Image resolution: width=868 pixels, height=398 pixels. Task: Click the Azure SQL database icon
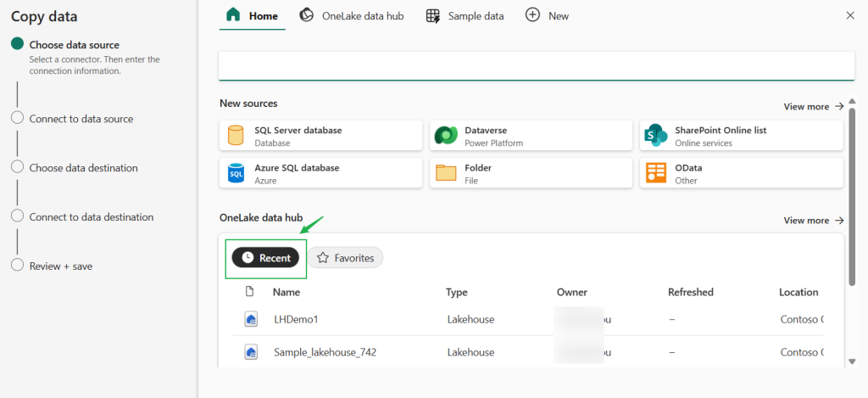coord(236,173)
